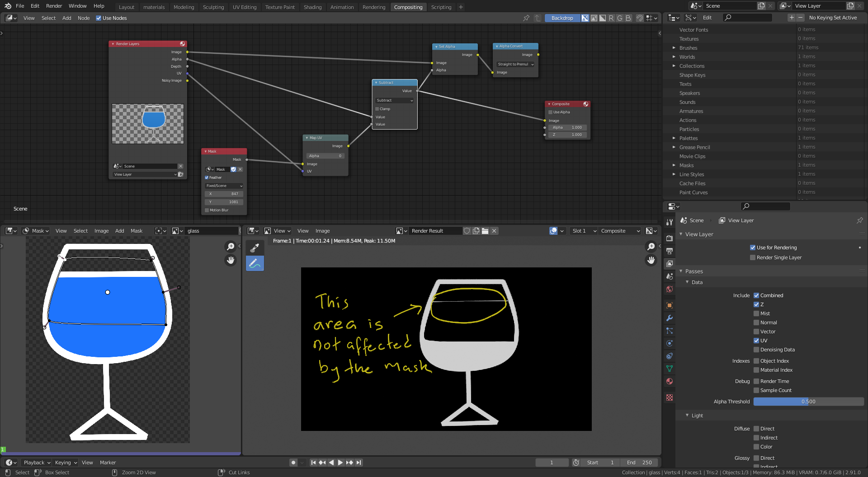Toggle the Use Nodes checkbox
Image resolution: width=868 pixels, height=477 pixels.
pos(99,18)
